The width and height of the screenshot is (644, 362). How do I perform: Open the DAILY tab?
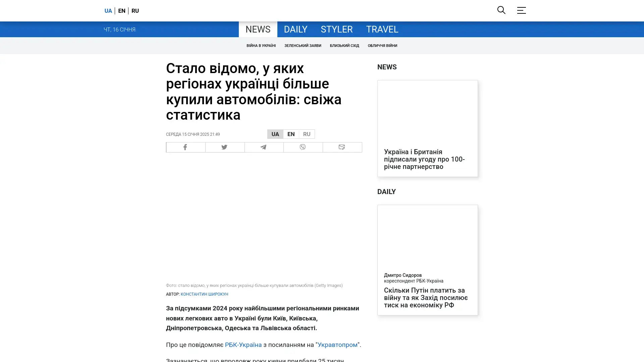tap(295, 29)
